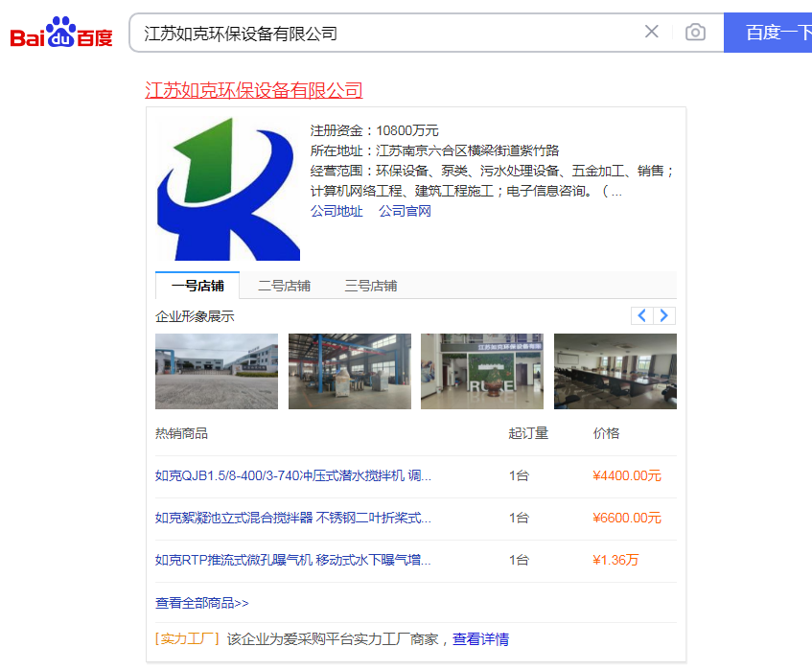Click the 起订量 column header

[528, 433]
